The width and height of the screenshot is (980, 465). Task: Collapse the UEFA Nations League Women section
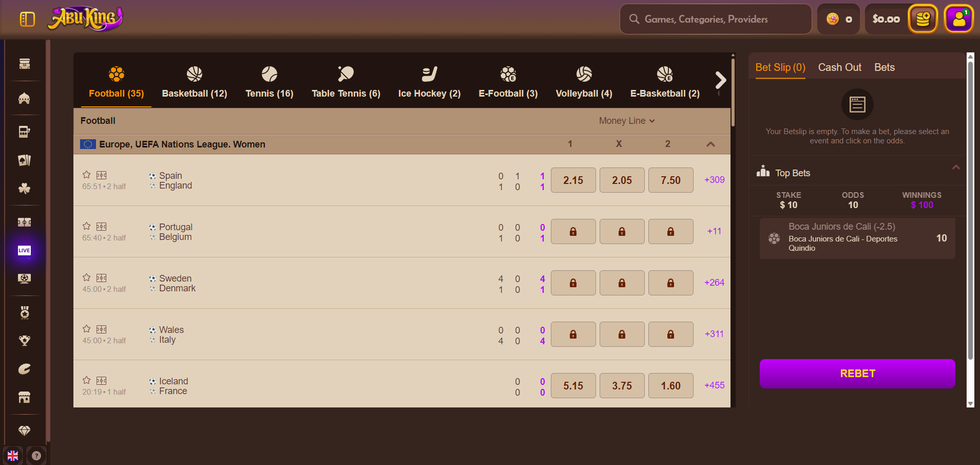(710, 144)
